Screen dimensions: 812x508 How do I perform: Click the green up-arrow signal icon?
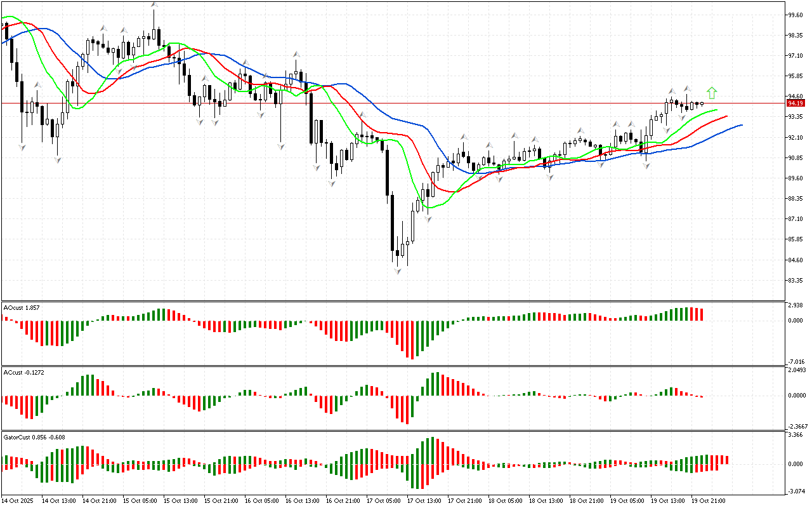click(x=712, y=93)
